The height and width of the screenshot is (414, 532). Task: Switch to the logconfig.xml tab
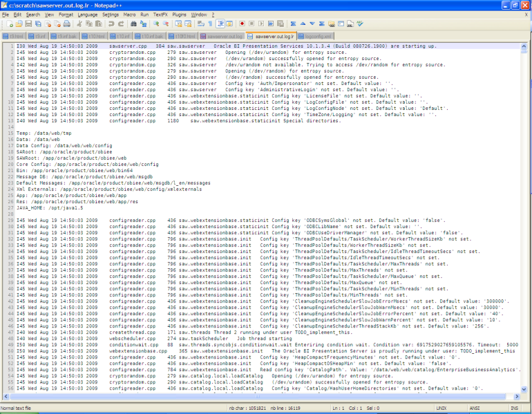[x=318, y=35]
